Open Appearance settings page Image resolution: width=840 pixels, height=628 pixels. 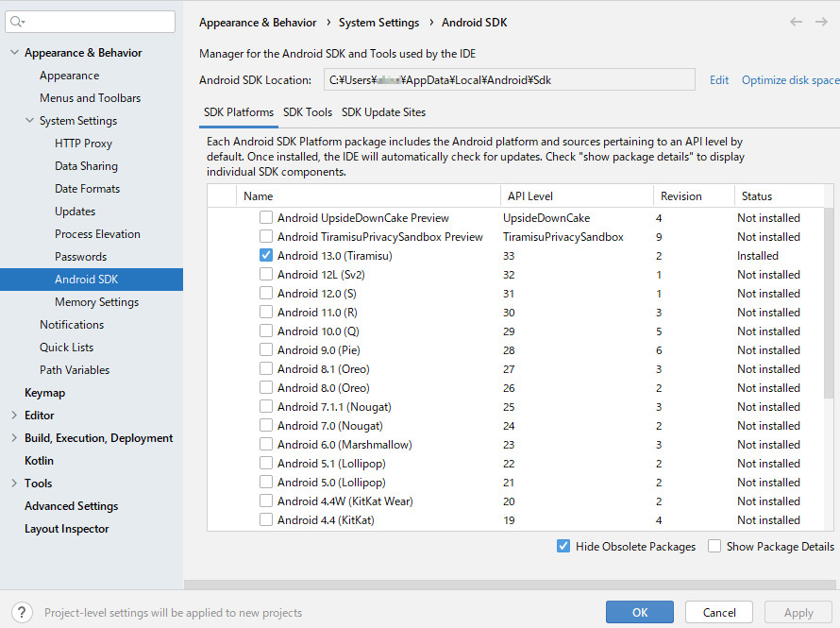point(69,76)
